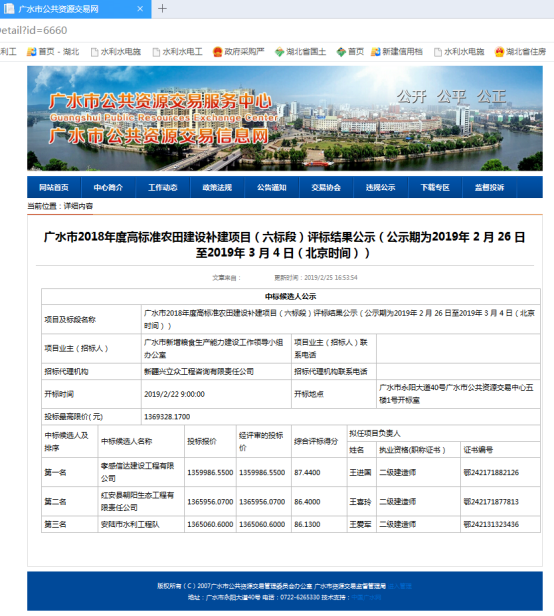554x616 pixels.
Task: Open the 公告通知 section
Action: (x=272, y=187)
